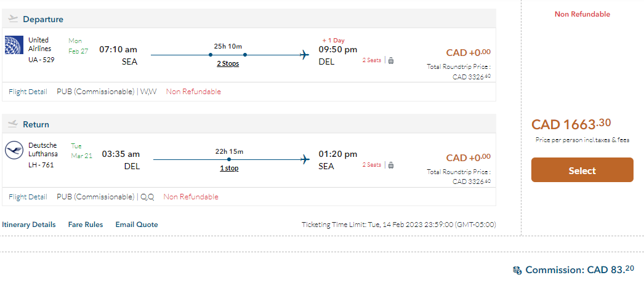The height and width of the screenshot is (283, 644).
Task: Open the Itinerary Details tab
Action: click(x=29, y=225)
